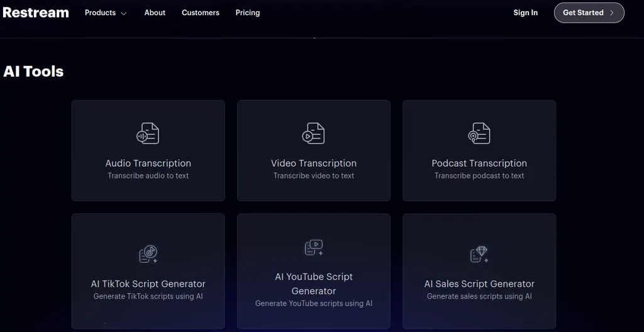This screenshot has height=332, width=644.
Task: Click the AI YouTube Script Generator icon
Action: point(314,247)
